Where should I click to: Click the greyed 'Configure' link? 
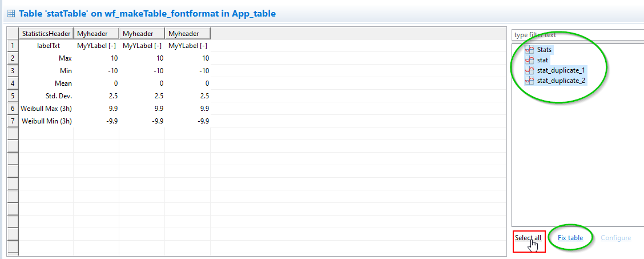coord(615,238)
